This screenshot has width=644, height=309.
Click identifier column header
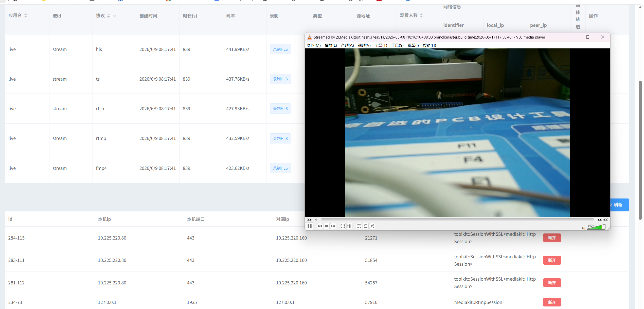(453, 25)
